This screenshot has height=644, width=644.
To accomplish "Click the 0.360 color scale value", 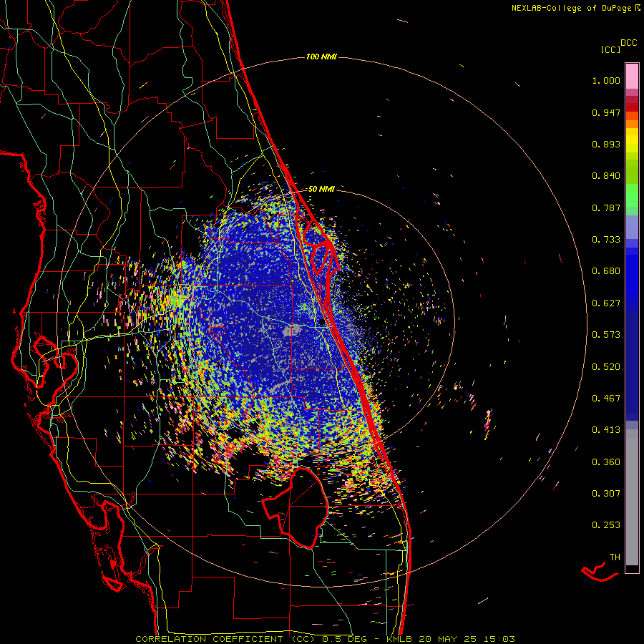I will tap(606, 462).
